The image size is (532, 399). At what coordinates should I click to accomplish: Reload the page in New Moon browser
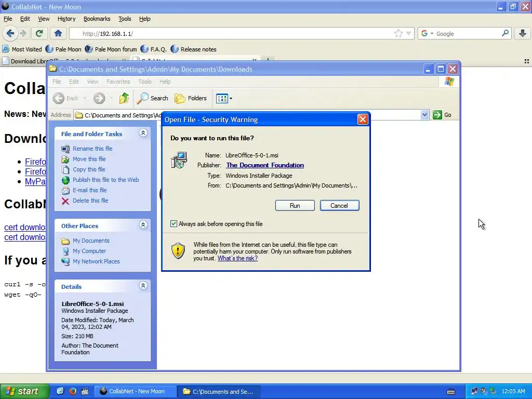coord(39,33)
